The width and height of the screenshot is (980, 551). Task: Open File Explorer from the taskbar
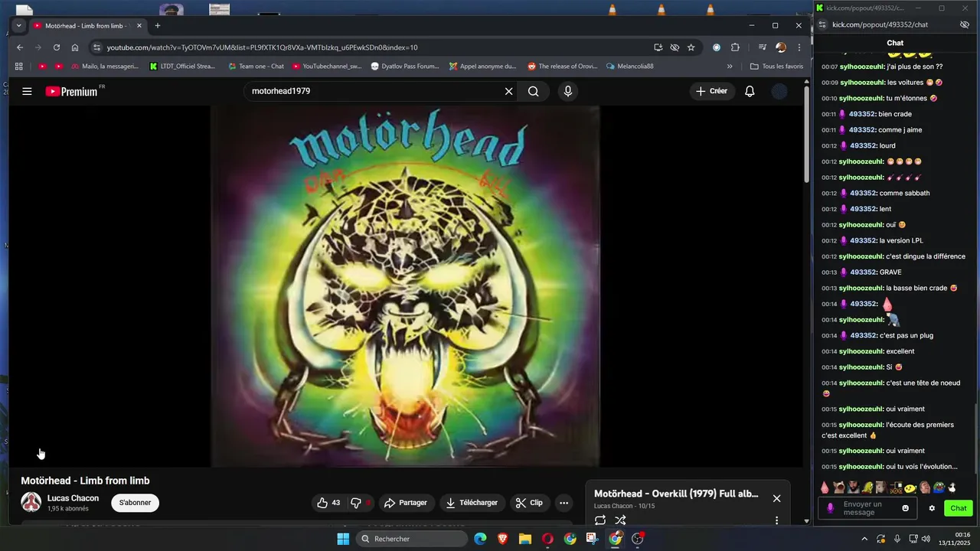[x=525, y=539]
